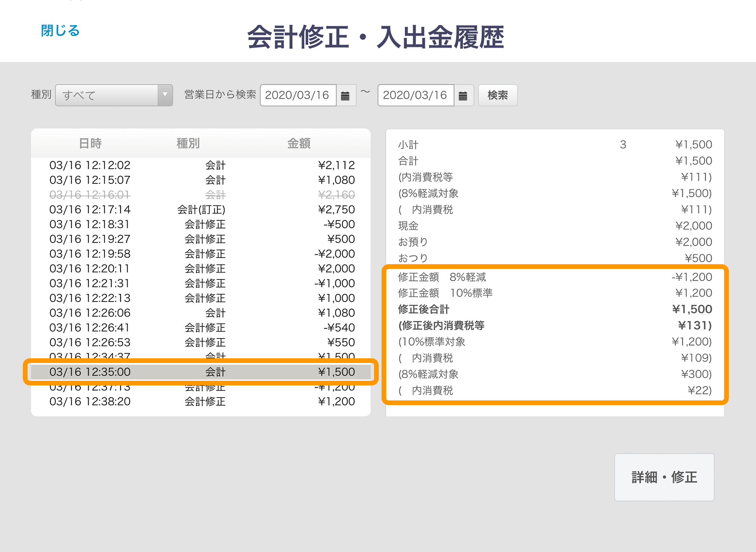756x552 pixels.
Task: Select the 12:19:27 会計修正 ¥500 row
Action: (201, 239)
